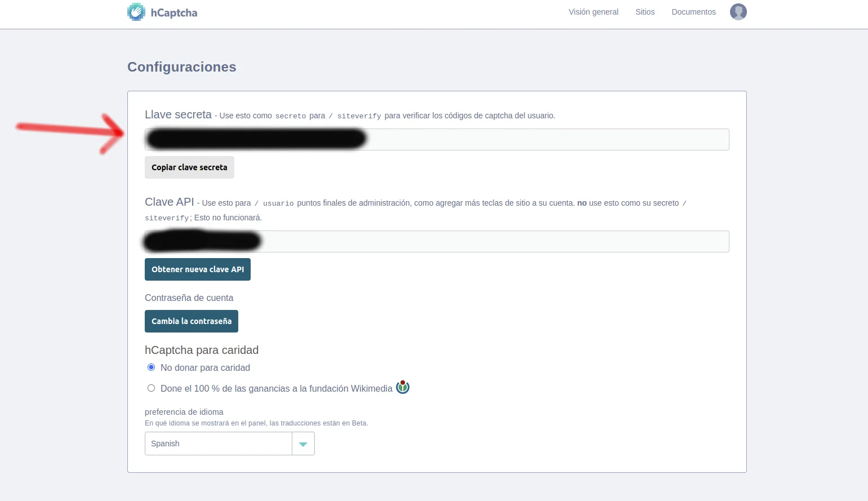Click Obtener nueva clave API button
This screenshot has width=868, height=501.
click(x=198, y=269)
